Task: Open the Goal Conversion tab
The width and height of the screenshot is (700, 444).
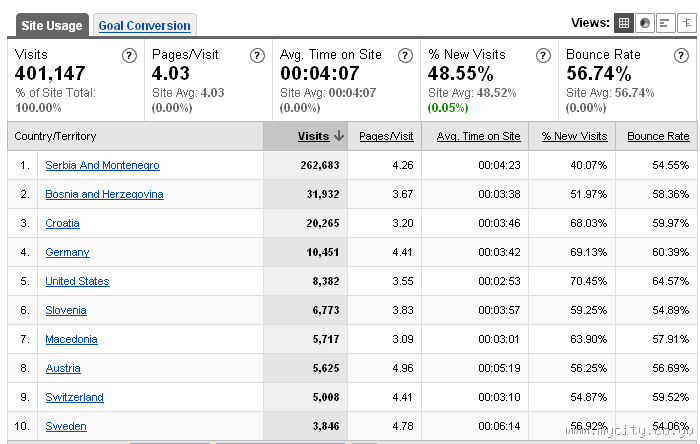Action: [x=144, y=26]
